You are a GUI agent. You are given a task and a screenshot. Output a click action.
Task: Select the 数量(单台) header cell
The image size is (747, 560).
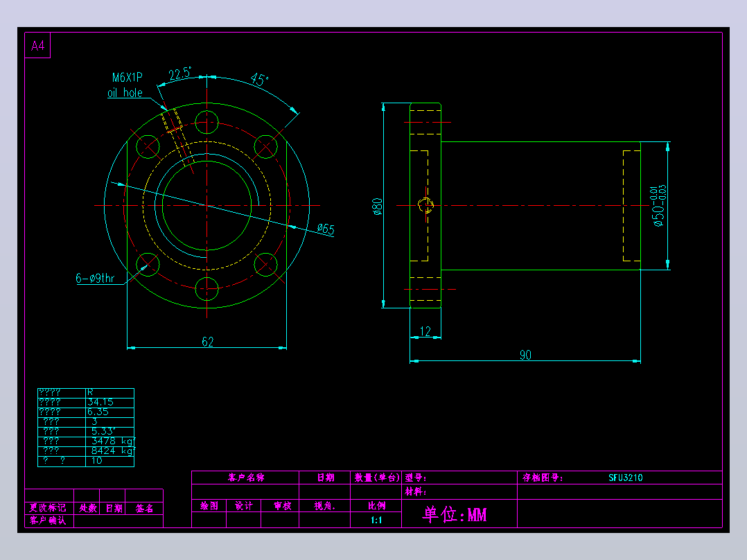[376, 478]
